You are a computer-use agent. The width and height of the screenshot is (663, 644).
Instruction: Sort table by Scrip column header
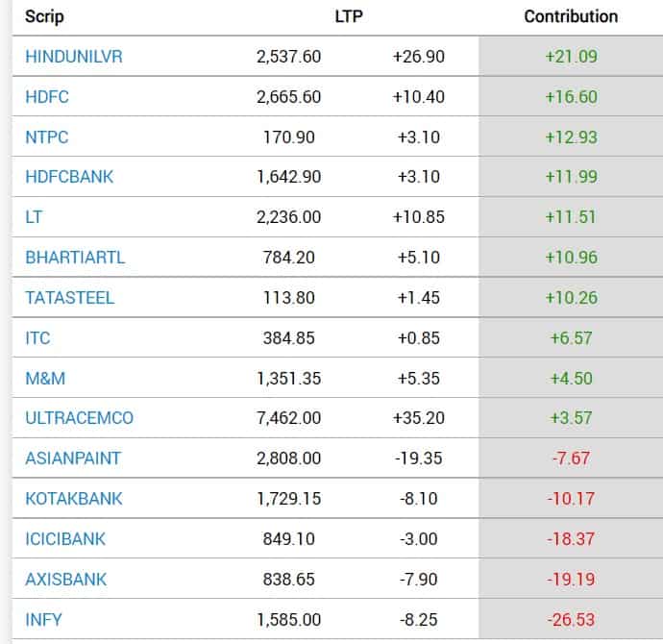[x=45, y=16]
